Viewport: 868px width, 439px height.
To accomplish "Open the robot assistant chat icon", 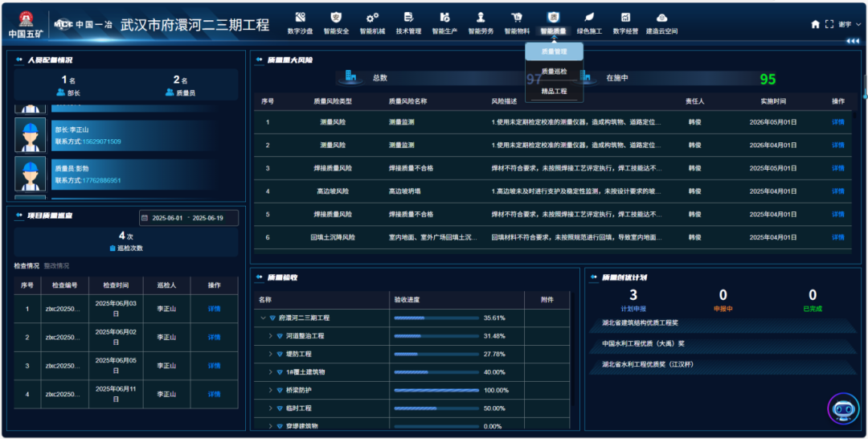I will [x=843, y=408].
